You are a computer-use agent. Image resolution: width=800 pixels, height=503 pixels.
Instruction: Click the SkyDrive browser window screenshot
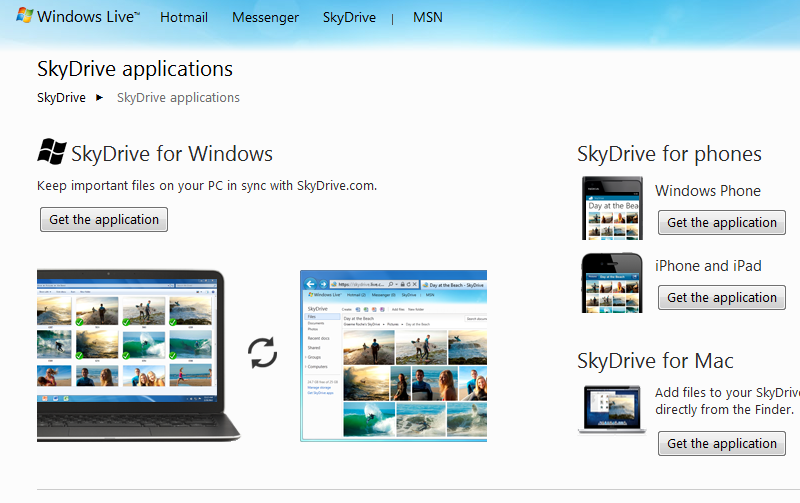coord(393,356)
